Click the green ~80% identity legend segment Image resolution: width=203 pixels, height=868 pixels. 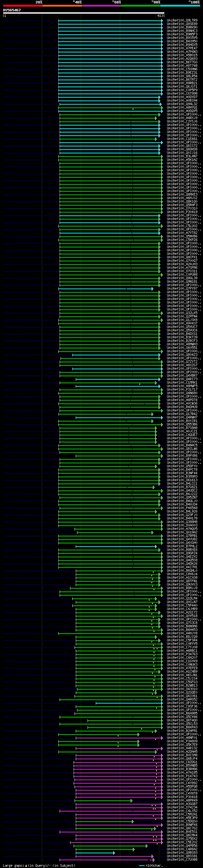pyautogui.click(x=141, y=6)
